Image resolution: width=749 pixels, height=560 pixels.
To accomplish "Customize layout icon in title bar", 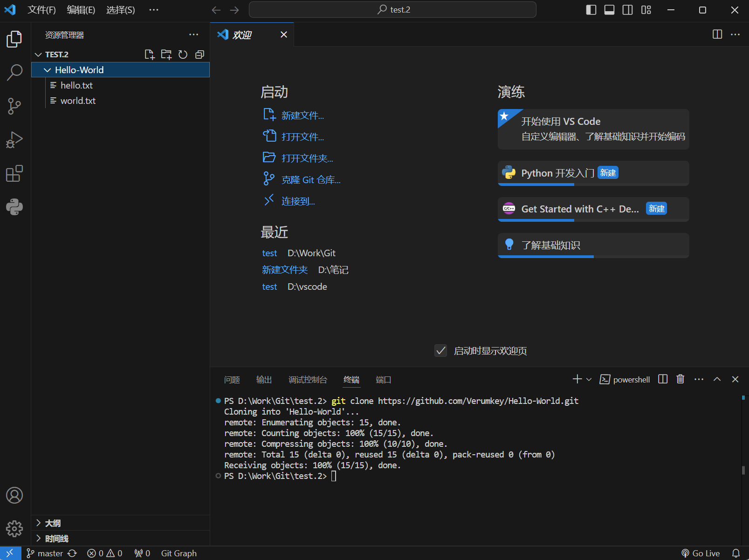I will [x=646, y=10].
